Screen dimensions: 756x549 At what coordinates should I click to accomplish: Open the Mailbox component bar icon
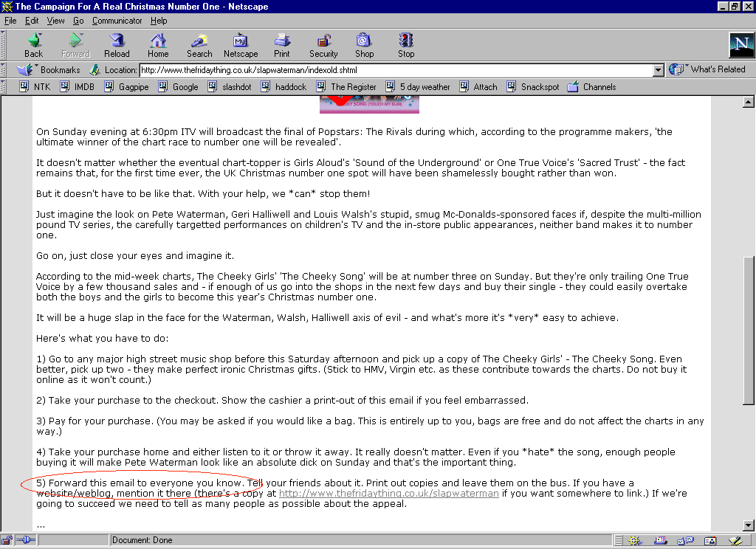tap(659, 541)
